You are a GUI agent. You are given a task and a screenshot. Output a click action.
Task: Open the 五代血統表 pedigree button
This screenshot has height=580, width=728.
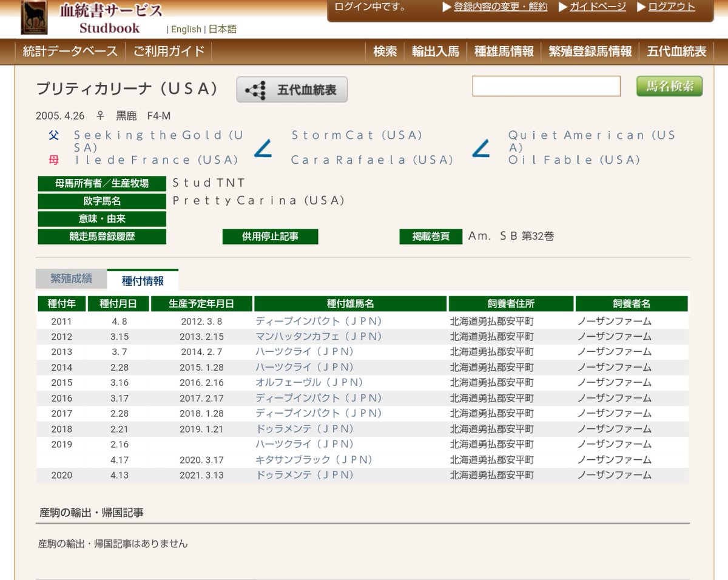[292, 90]
